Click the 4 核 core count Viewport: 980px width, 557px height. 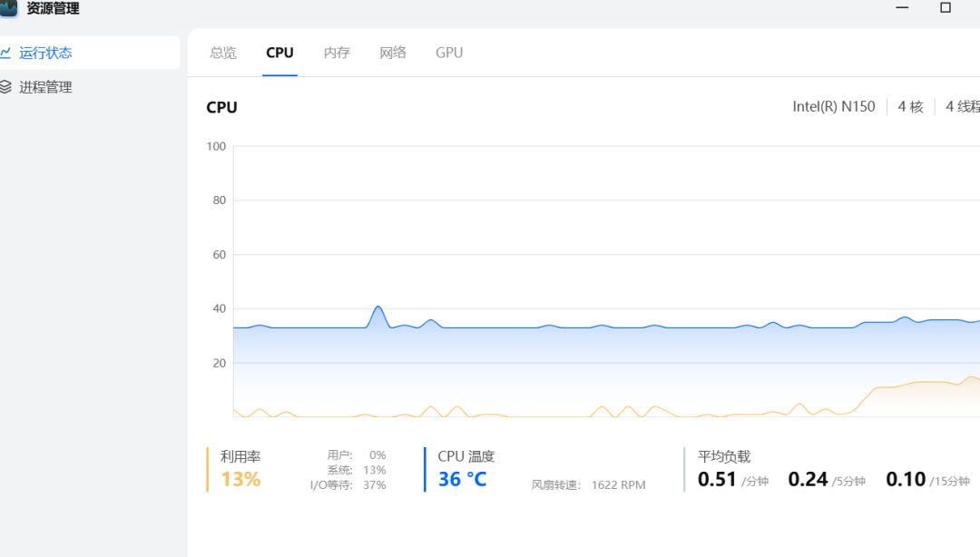point(910,106)
